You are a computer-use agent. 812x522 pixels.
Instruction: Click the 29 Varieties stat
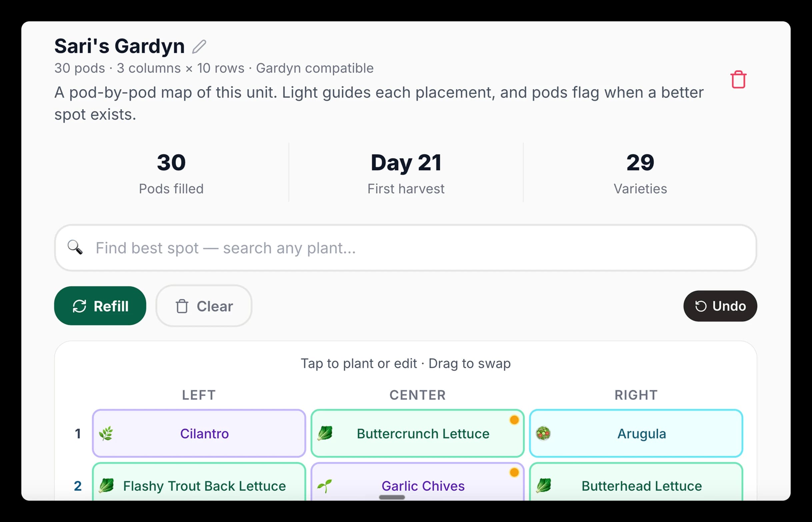click(640, 174)
